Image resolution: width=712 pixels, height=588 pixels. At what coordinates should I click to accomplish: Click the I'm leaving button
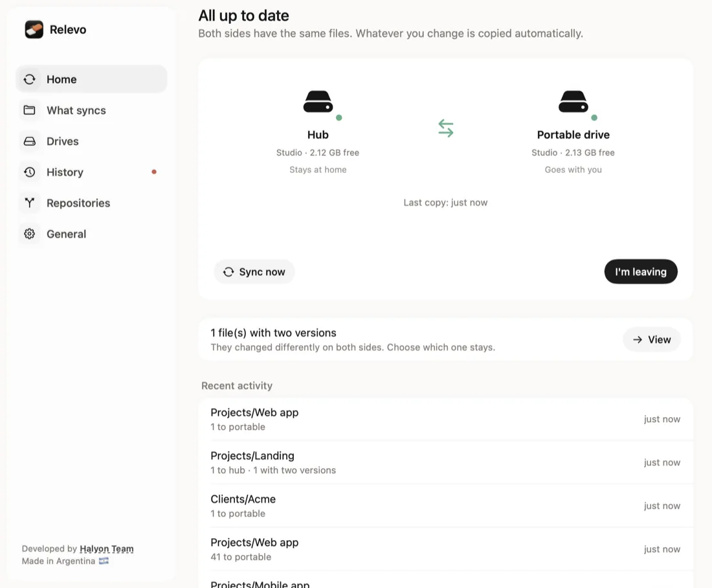[641, 272]
